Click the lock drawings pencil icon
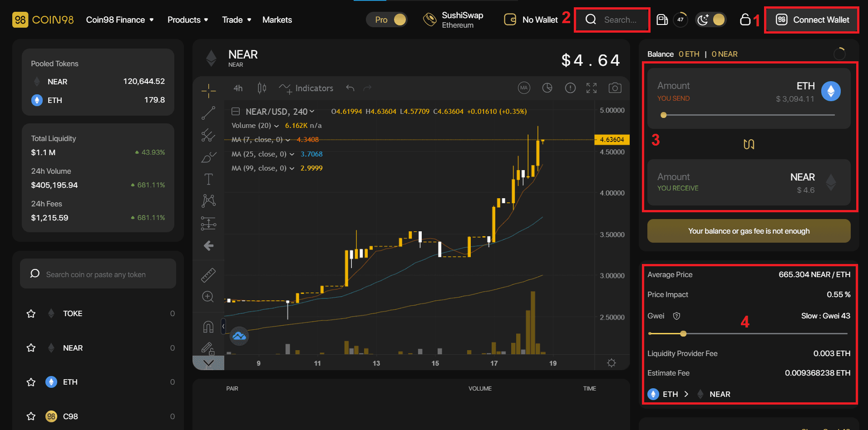 pos(208,348)
